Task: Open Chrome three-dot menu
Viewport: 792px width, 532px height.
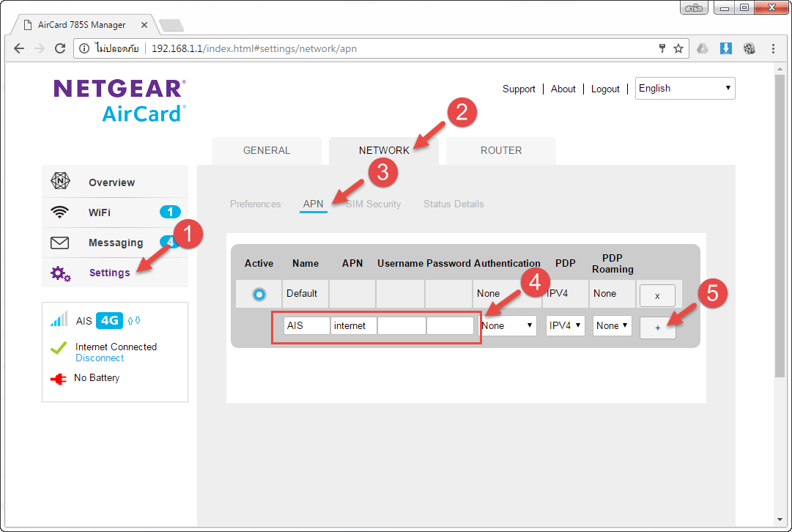Action: coord(773,48)
